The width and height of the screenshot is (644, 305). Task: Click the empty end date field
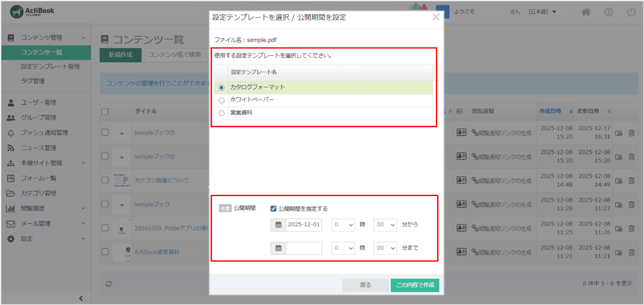pos(304,248)
